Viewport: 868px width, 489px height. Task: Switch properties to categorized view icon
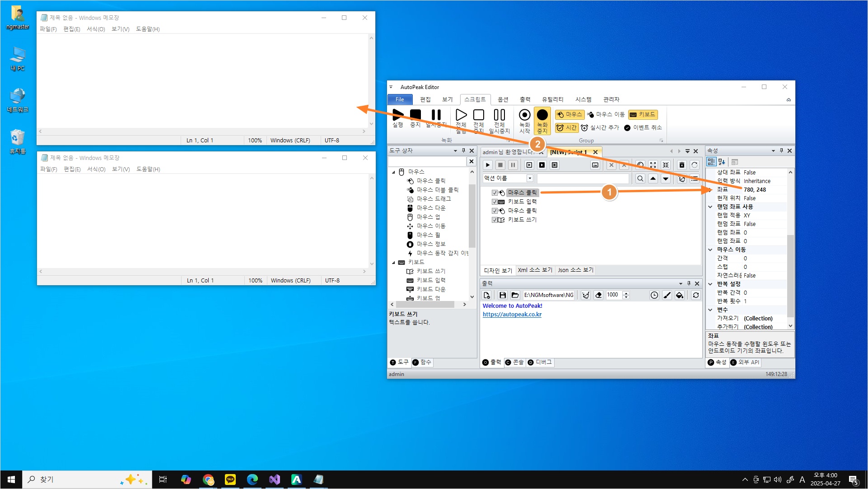(711, 162)
